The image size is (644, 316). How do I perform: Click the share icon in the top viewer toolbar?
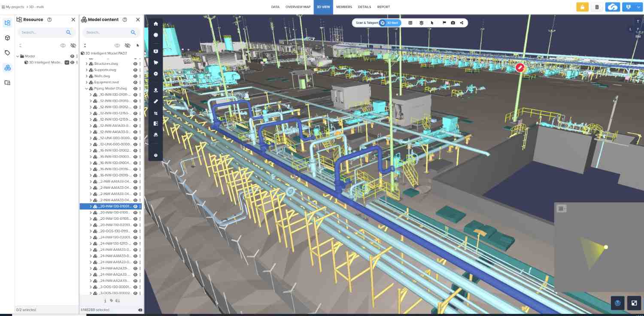point(462,23)
